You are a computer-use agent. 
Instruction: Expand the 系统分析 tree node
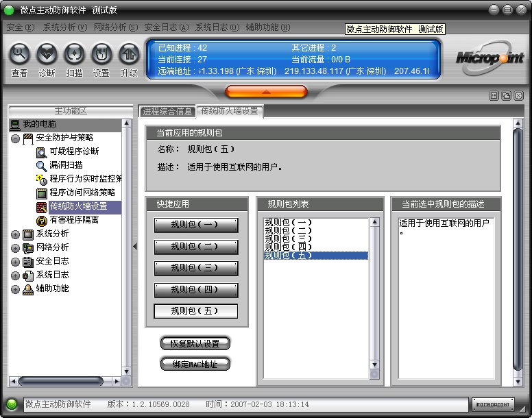[x=15, y=234]
